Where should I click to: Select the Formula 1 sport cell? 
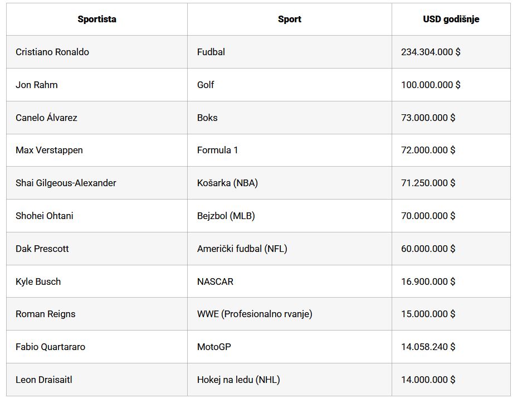pyautogui.click(x=218, y=150)
